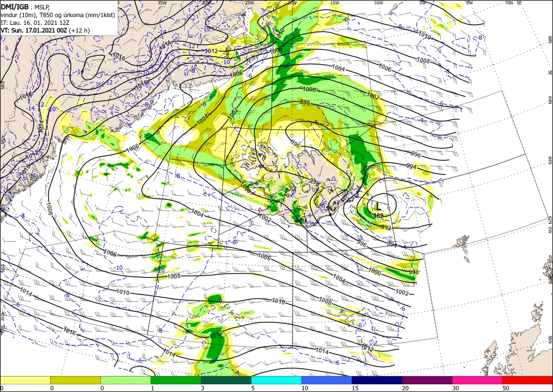The image size is (553, 392).
Task: Click the 'IT: Lau. 16. 01. 2021 12Z' line
Action: pos(34,23)
